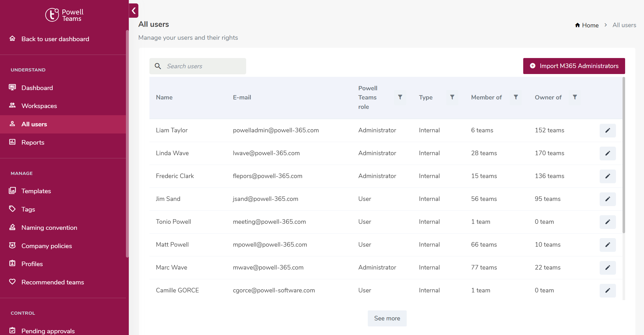Click the Naming convention stamp icon
The image size is (644, 335).
pyautogui.click(x=12, y=227)
